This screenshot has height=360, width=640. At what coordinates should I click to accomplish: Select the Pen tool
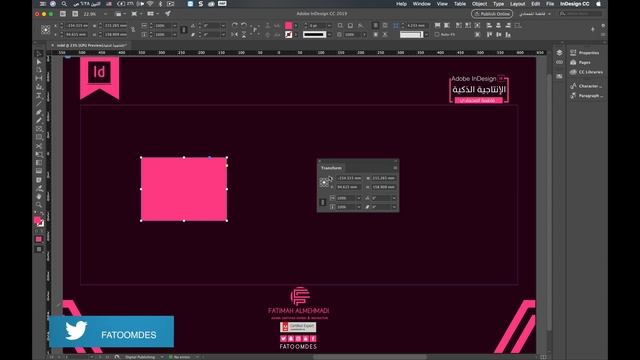tap(39, 112)
